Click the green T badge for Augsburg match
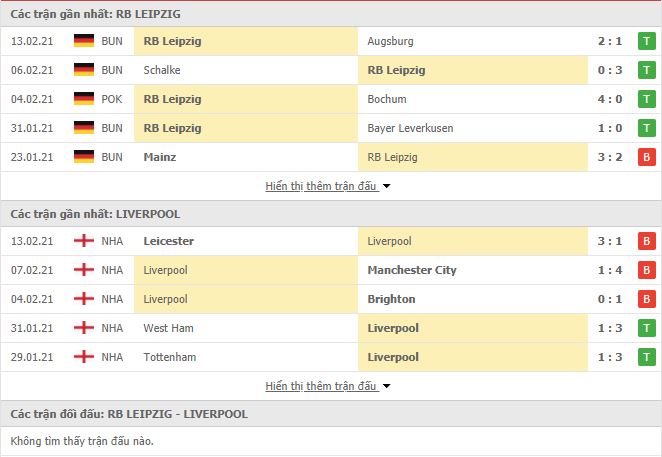662x457 pixels. coord(646,41)
